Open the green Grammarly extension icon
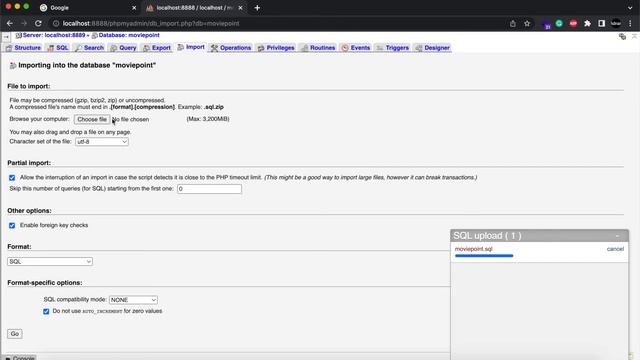The width and height of the screenshot is (640, 360). pos(559,24)
